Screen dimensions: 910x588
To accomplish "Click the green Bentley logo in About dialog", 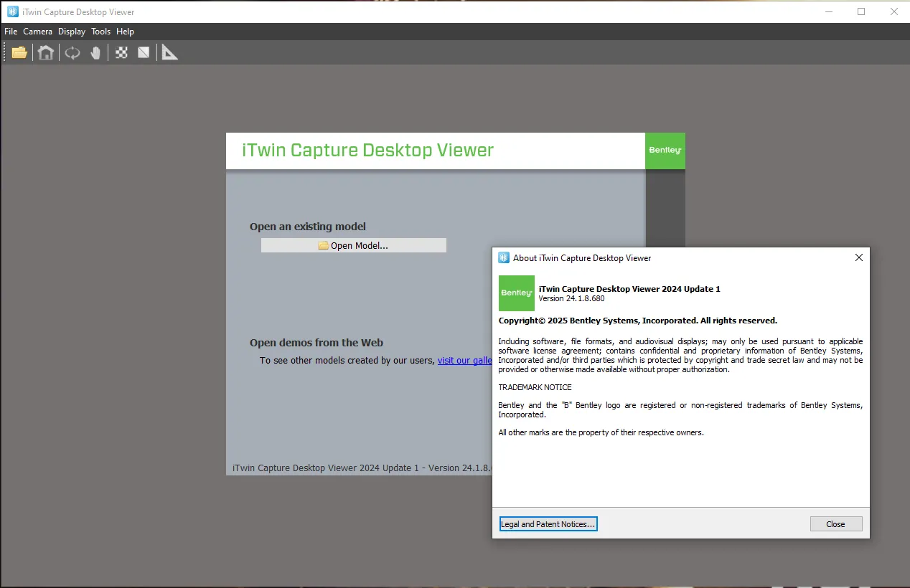I will (x=517, y=293).
